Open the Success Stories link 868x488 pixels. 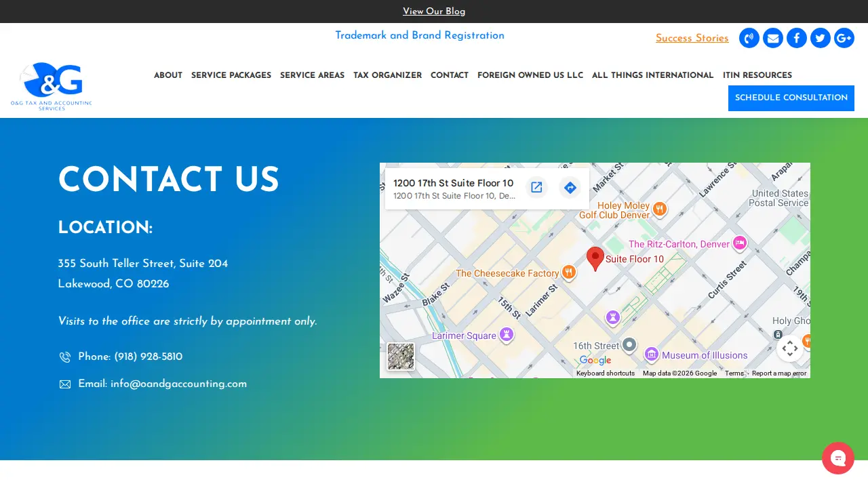coord(692,38)
